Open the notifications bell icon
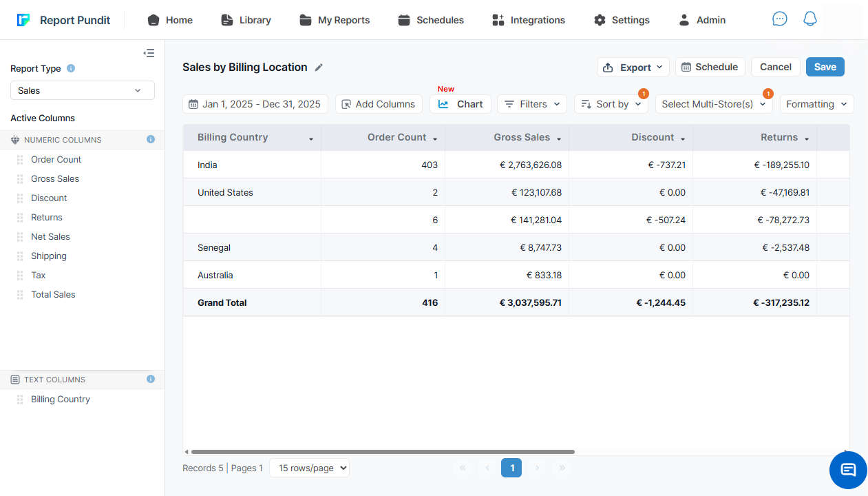 point(810,19)
